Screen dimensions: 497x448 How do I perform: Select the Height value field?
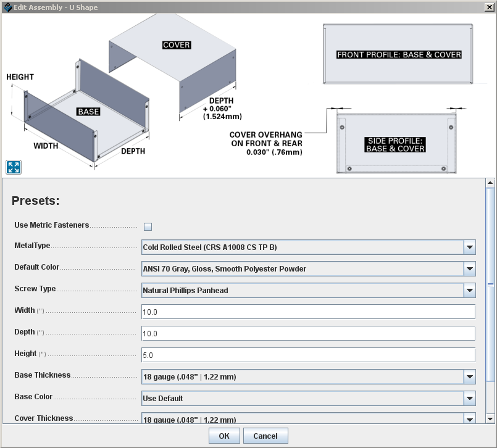[308, 355]
